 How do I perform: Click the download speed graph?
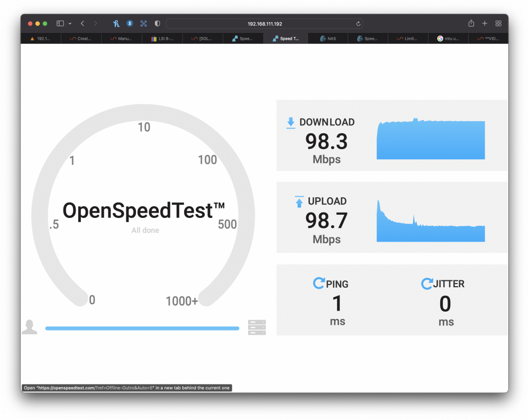431,139
